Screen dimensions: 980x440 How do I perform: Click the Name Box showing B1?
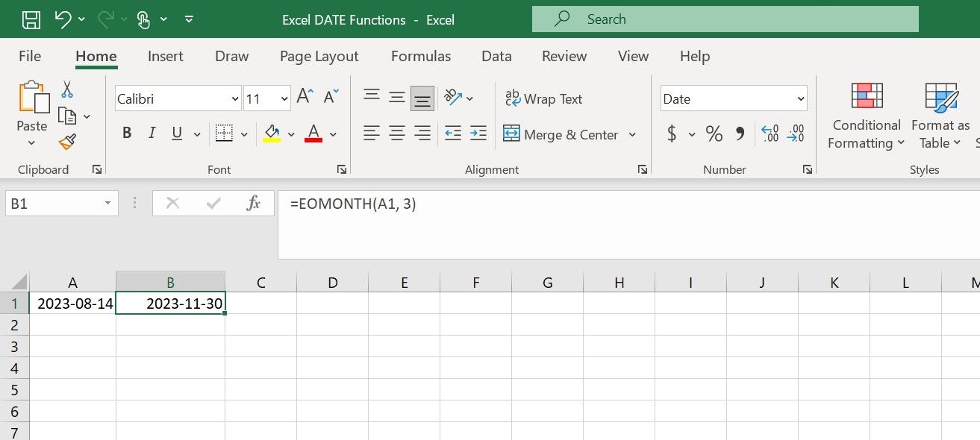point(52,203)
